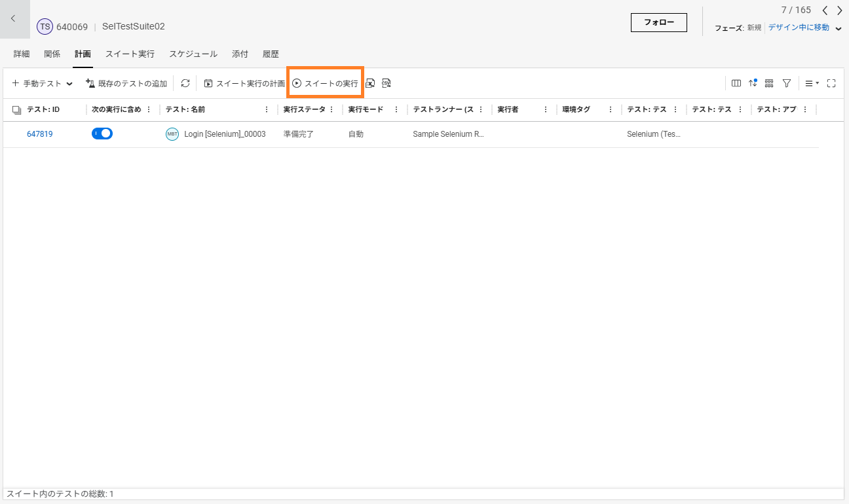The height and width of the screenshot is (504, 849).
Task: Go to the next item arrow
Action: (x=840, y=10)
